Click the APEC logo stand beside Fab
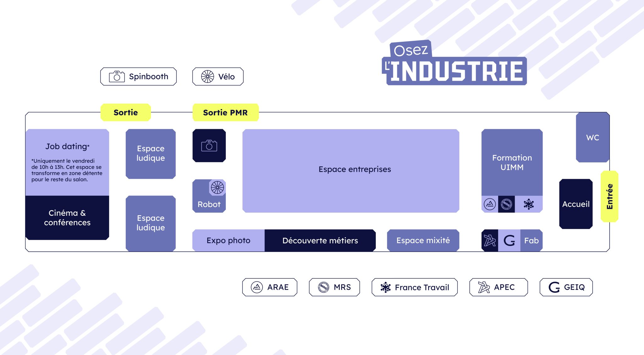The width and height of the screenshot is (644, 355). [490, 241]
